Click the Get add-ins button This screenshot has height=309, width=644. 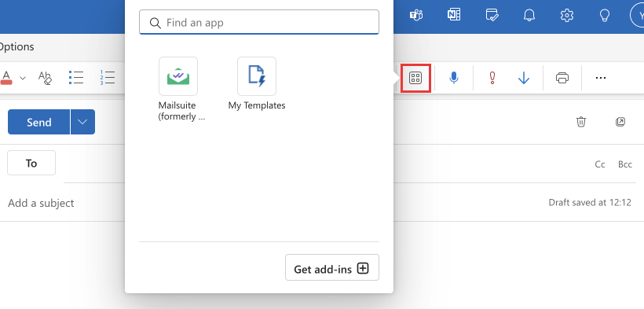pyautogui.click(x=332, y=268)
